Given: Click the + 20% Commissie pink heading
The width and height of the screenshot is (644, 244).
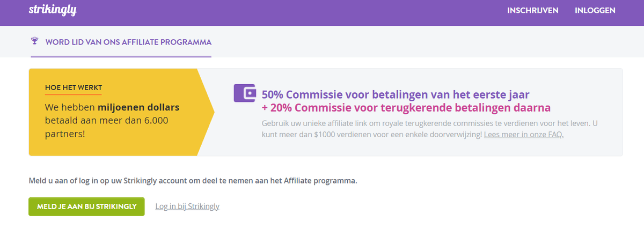Looking at the screenshot, I should click(406, 108).
